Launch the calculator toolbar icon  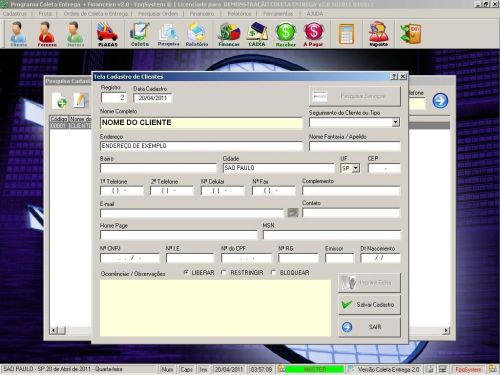point(346,34)
